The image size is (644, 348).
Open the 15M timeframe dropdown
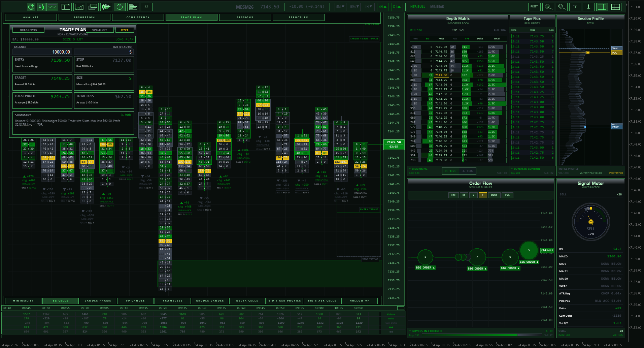[x=354, y=7]
